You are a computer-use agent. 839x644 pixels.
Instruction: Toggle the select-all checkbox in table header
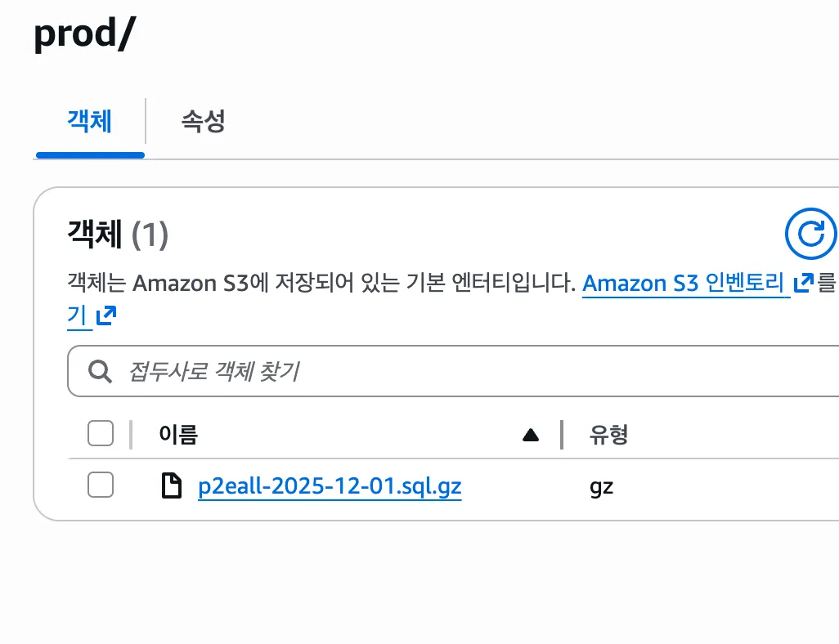pos(101,434)
